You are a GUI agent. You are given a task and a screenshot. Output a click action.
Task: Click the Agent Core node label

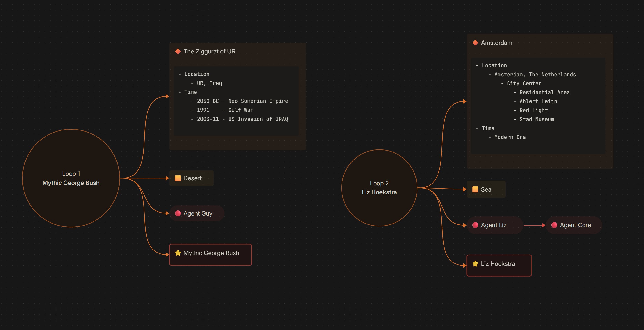coord(575,225)
